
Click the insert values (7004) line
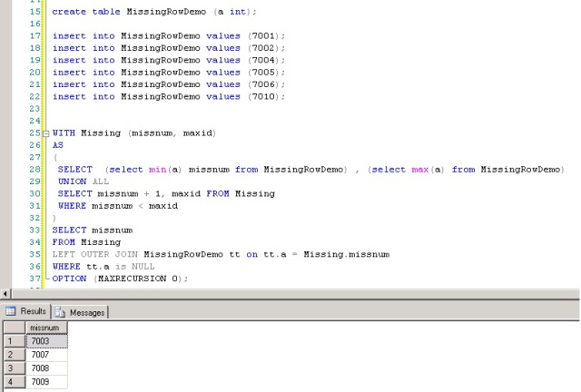point(169,60)
